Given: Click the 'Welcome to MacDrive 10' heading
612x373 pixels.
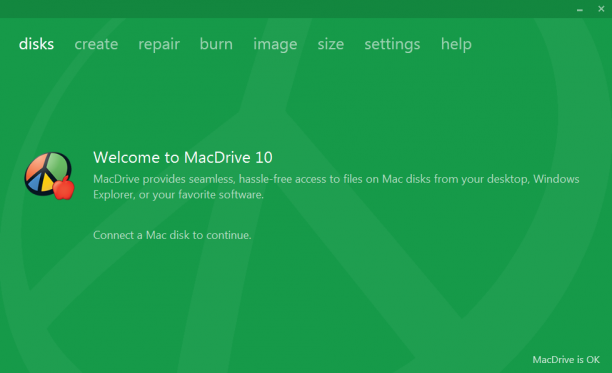Looking at the screenshot, I should tap(183, 158).
